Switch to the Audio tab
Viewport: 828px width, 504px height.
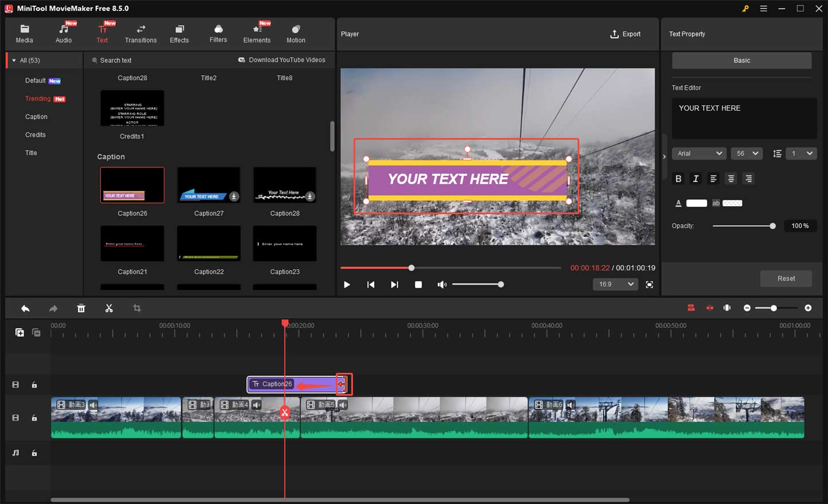coord(63,33)
